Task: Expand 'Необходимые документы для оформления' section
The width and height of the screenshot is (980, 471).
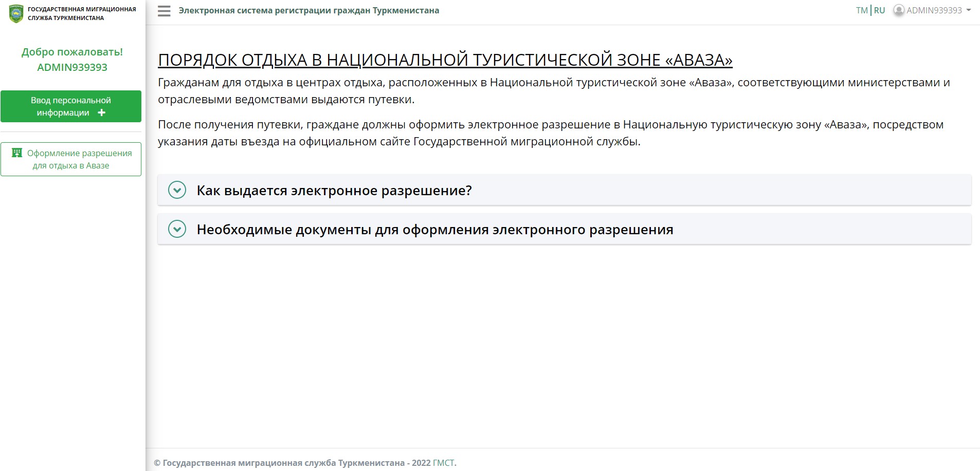Action: click(x=434, y=230)
